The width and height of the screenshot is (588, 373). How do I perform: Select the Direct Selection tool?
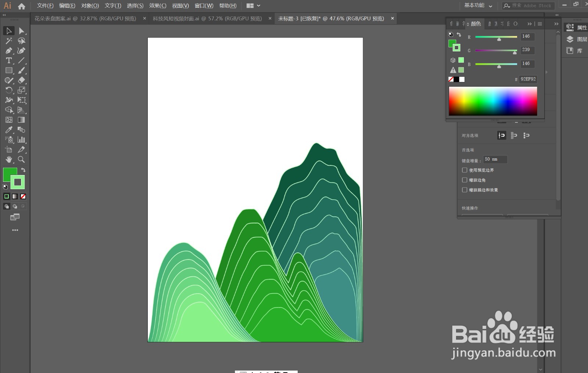coord(22,31)
